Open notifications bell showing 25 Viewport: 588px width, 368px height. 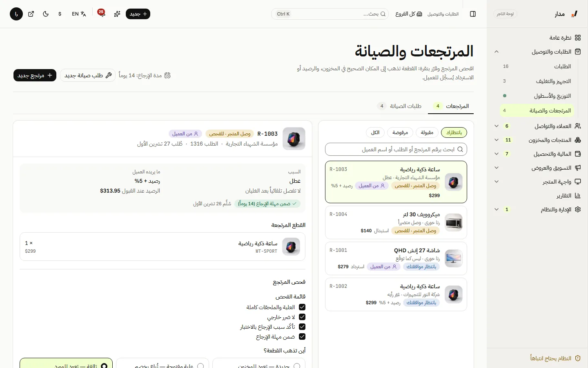click(102, 14)
